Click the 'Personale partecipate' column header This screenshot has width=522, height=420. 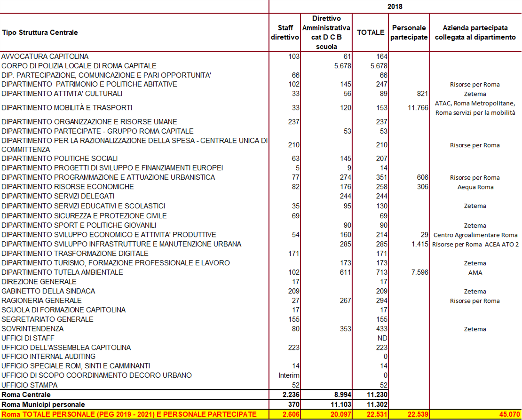[409, 32]
